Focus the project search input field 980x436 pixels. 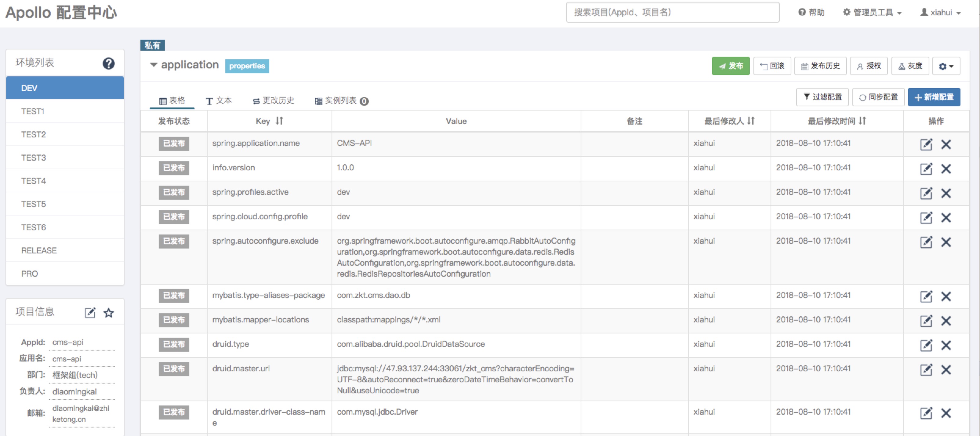[672, 13]
